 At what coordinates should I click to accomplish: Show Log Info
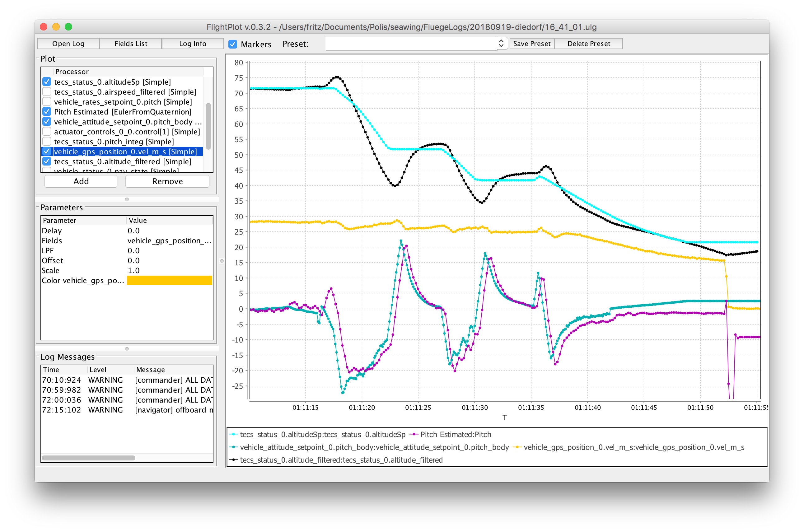coord(192,44)
